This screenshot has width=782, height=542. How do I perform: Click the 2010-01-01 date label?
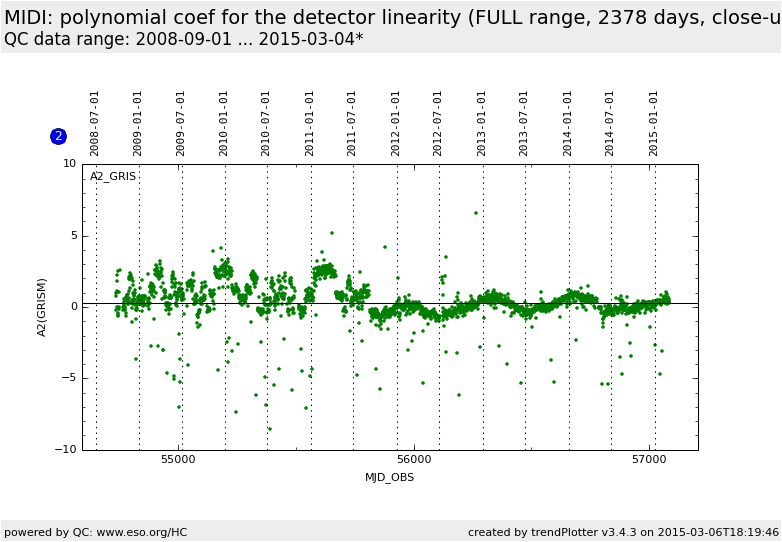(224, 123)
